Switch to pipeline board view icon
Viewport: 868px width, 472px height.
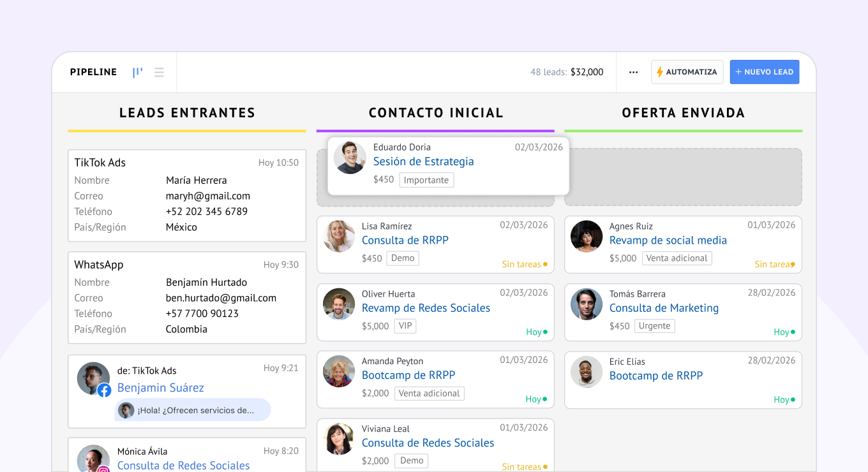pyautogui.click(x=137, y=73)
